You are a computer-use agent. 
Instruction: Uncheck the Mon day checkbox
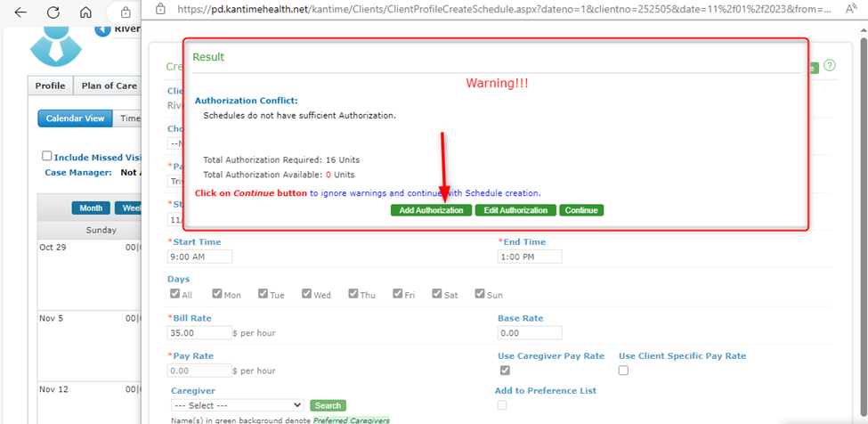tap(217, 294)
